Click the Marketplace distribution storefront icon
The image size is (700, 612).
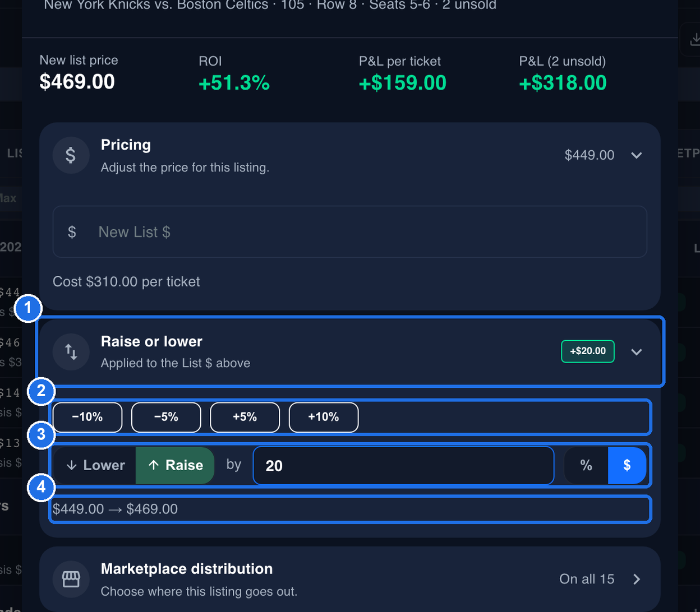(x=71, y=579)
